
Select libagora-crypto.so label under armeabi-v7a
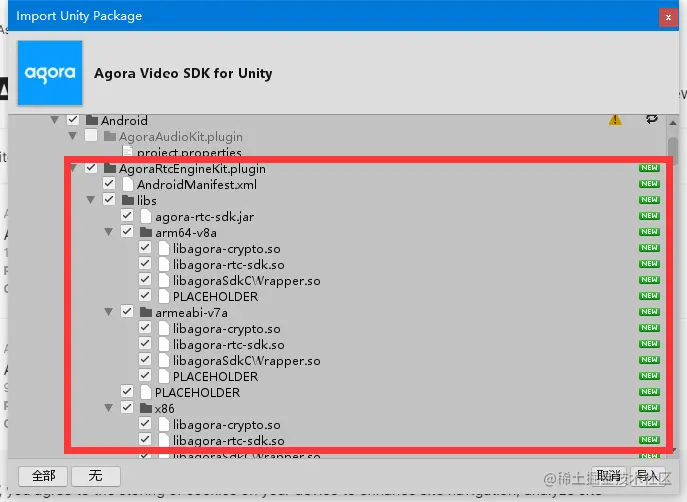point(227,329)
